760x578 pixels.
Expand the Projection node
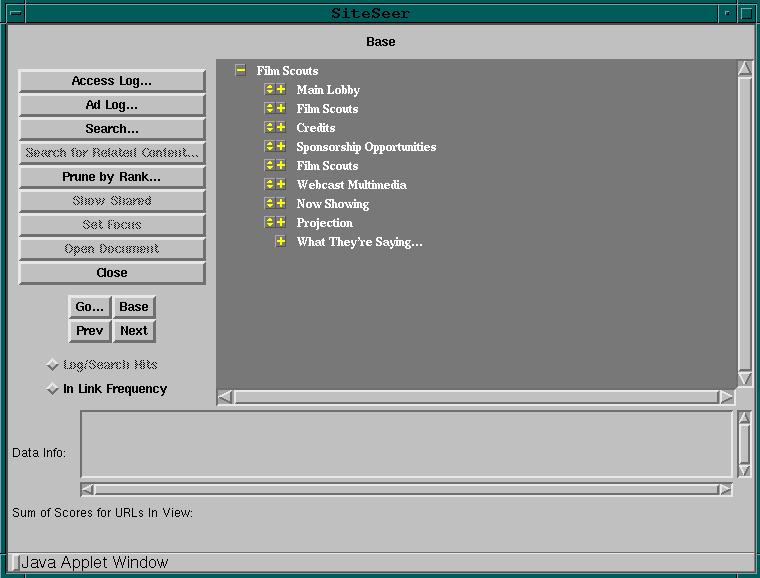(x=281, y=222)
